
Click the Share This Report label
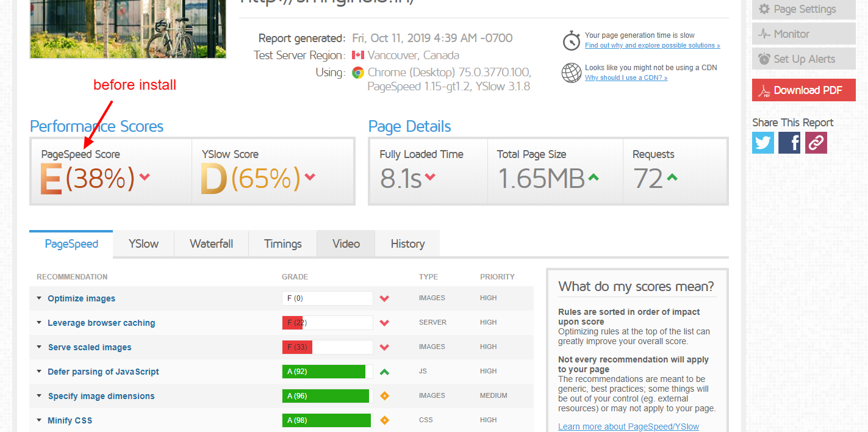tap(792, 123)
